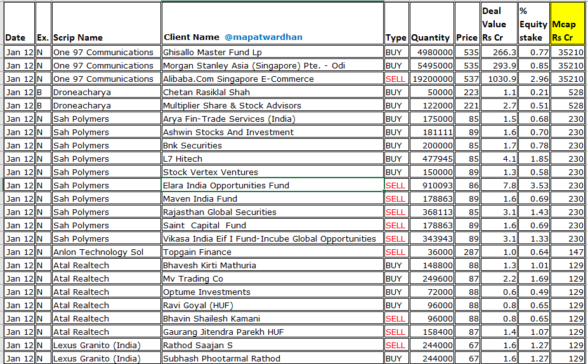Click Mcap 147 cell
Image resolution: width=588 pixels, height=364 pixels.
(x=567, y=252)
